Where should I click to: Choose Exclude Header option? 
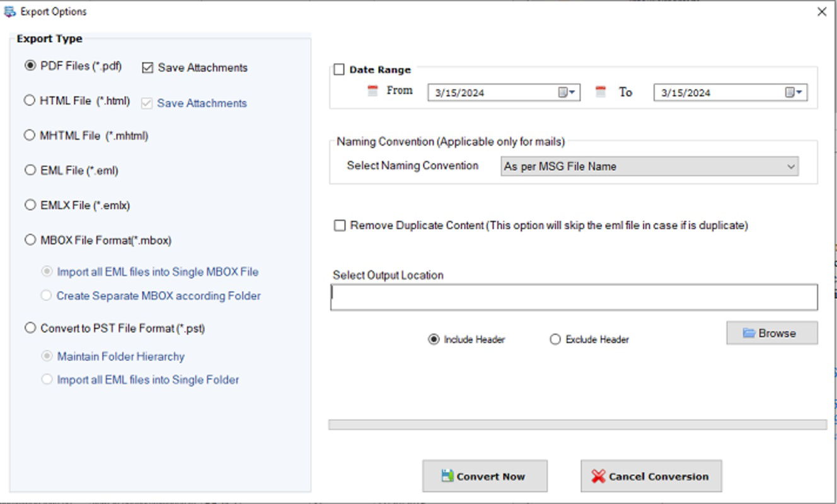(x=555, y=339)
